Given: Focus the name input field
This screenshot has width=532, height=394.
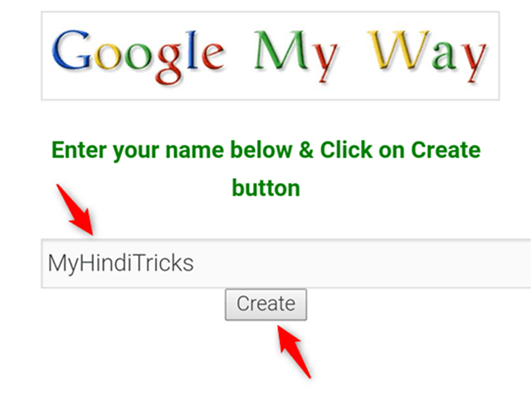Looking at the screenshot, I should 286,264.
